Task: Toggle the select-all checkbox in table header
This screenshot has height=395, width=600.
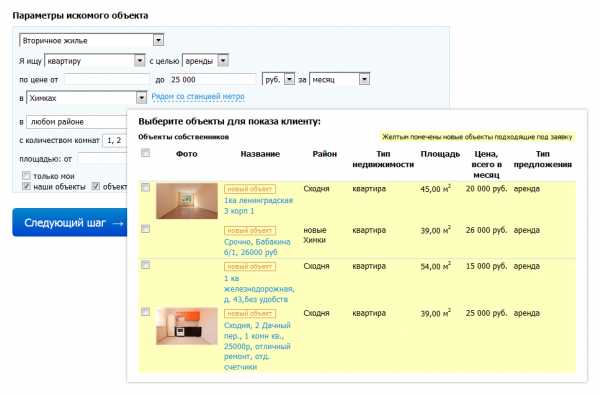Action: [145, 153]
